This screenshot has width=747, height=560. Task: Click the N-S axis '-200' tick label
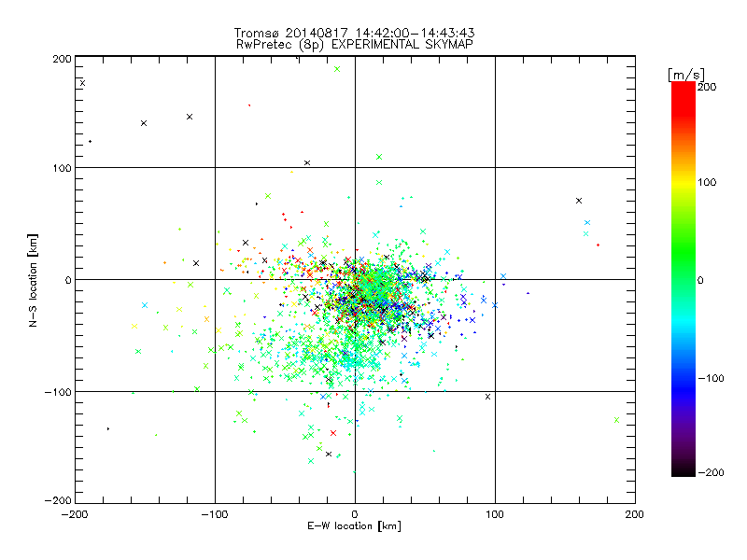point(58,500)
